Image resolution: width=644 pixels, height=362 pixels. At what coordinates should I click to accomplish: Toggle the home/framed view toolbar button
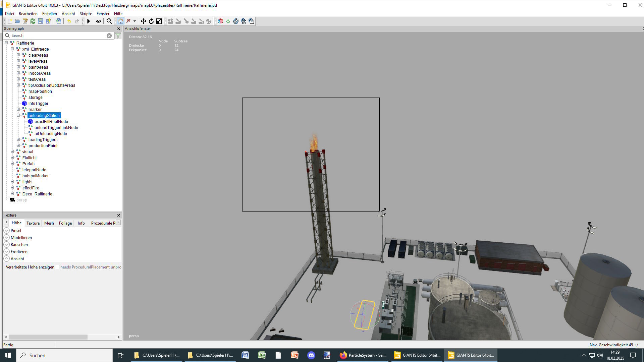120,21
